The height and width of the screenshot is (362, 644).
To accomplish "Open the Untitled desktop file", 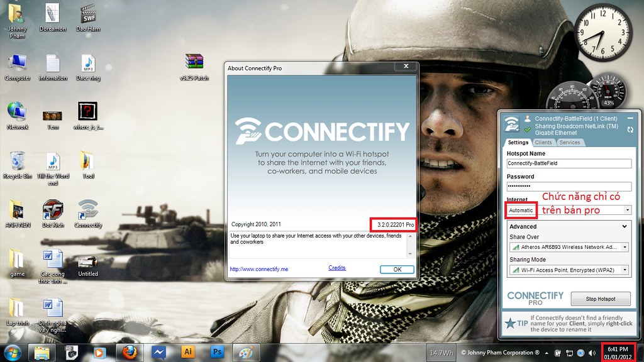I will point(88,266).
